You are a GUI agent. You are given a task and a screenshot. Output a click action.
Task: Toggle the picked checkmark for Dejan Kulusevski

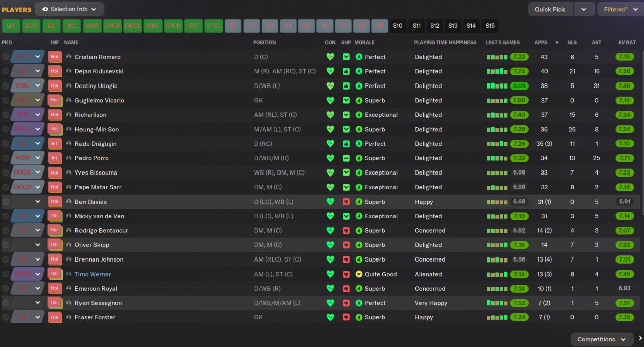pos(5,71)
